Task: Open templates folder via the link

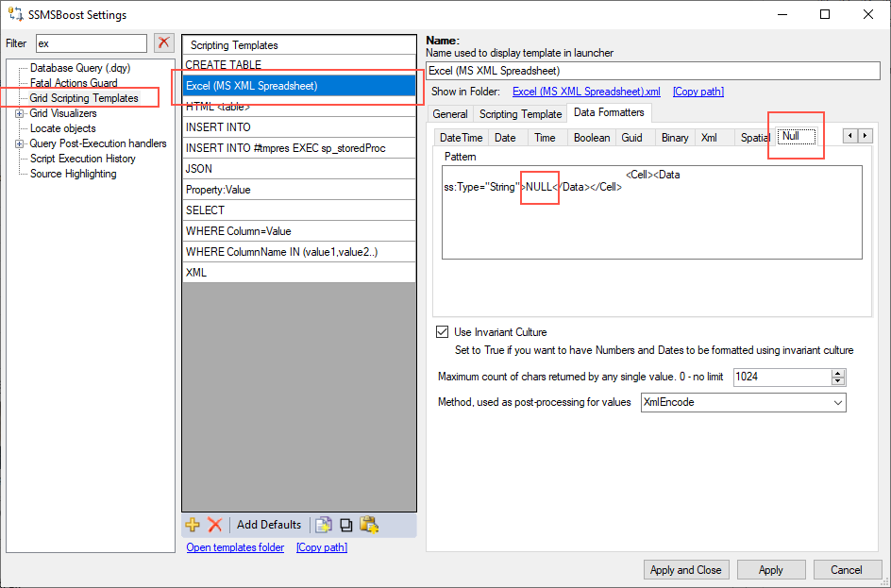Action: pos(235,546)
